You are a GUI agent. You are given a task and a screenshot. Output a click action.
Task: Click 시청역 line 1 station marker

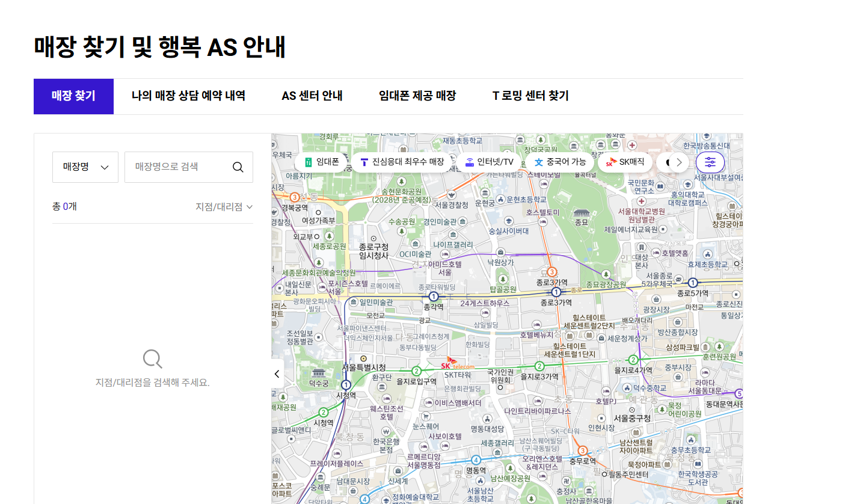click(346, 385)
